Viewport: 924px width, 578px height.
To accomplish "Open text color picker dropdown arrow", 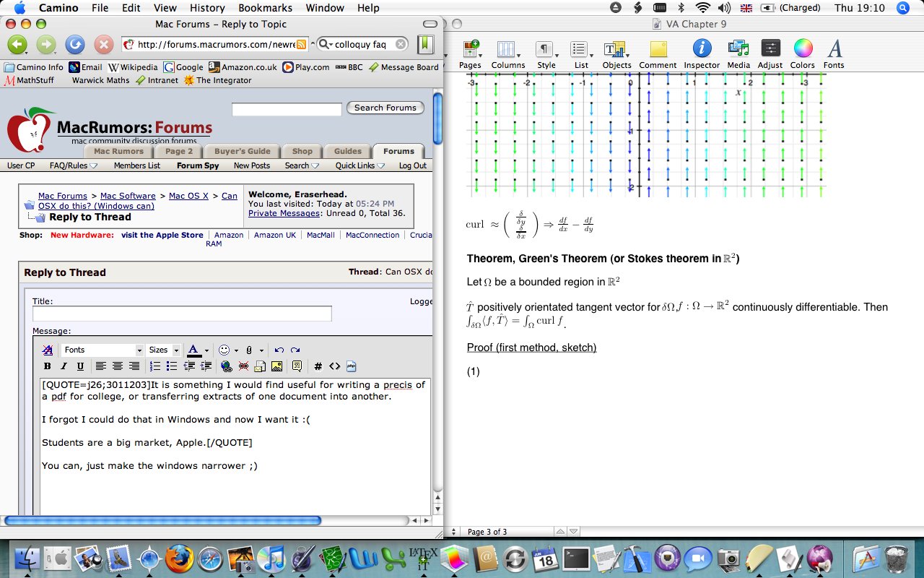I will (x=206, y=350).
